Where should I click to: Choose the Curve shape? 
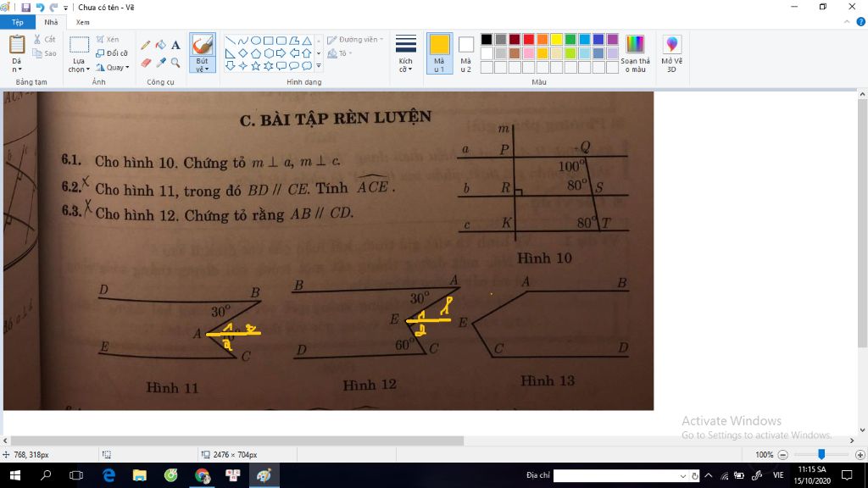[x=243, y=41]
